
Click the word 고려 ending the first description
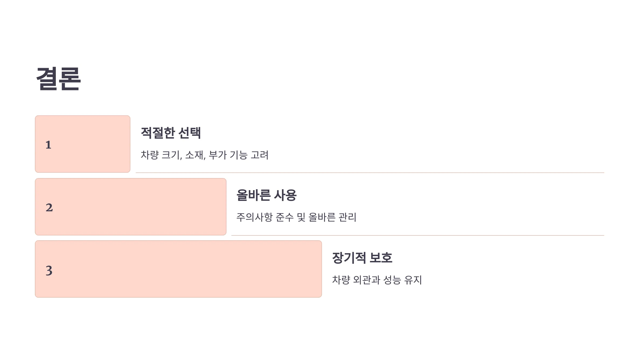pos(259,155)
